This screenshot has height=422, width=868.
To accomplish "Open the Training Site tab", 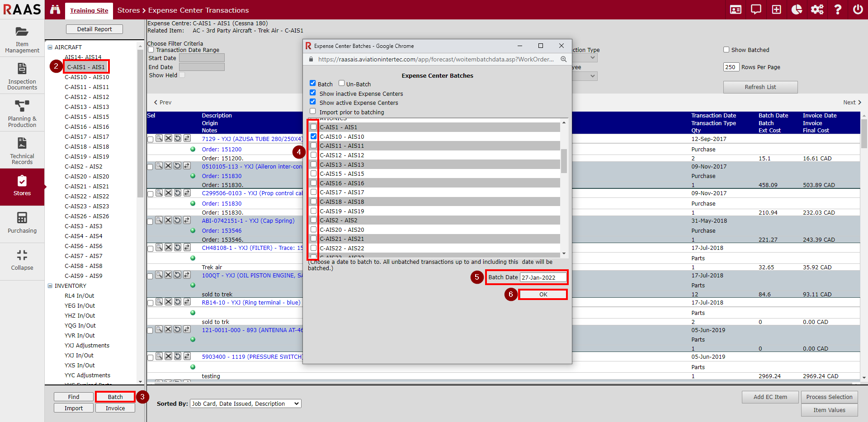I will (x=89, y=10).
